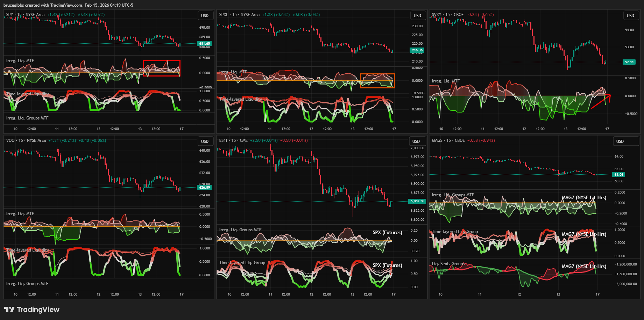The image size is (644, 320).
Task: Select the red arrow drawing on SVXY chart
Action: point(600,102)
